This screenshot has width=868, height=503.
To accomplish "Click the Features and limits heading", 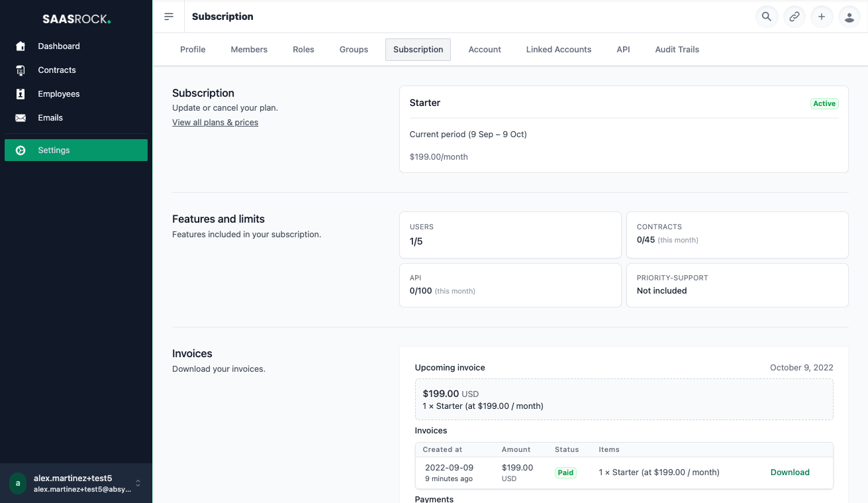I will coord(218,219).
